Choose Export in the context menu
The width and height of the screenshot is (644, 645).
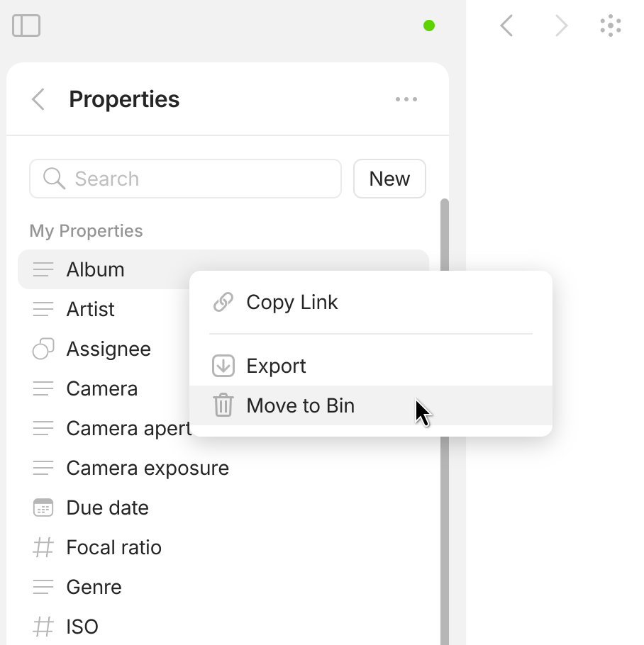(277, 366)
